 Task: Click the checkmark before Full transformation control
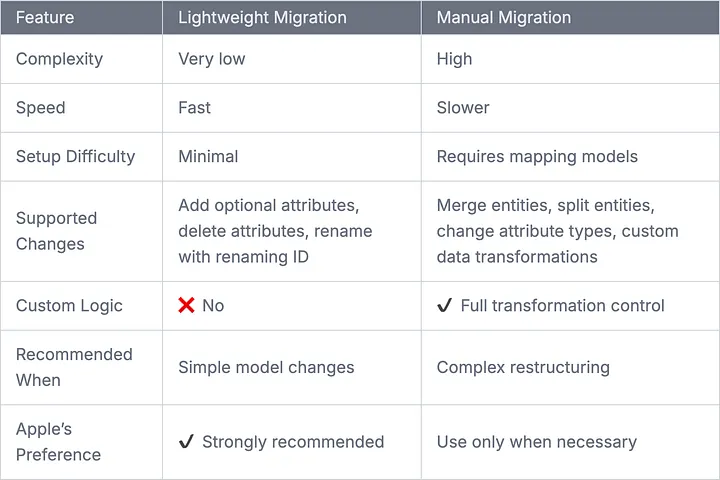(x=445, y=305)
